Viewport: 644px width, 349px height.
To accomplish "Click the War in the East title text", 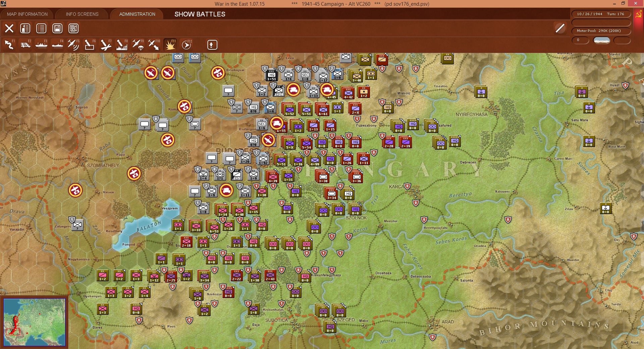I will click(x=239, y=4).
